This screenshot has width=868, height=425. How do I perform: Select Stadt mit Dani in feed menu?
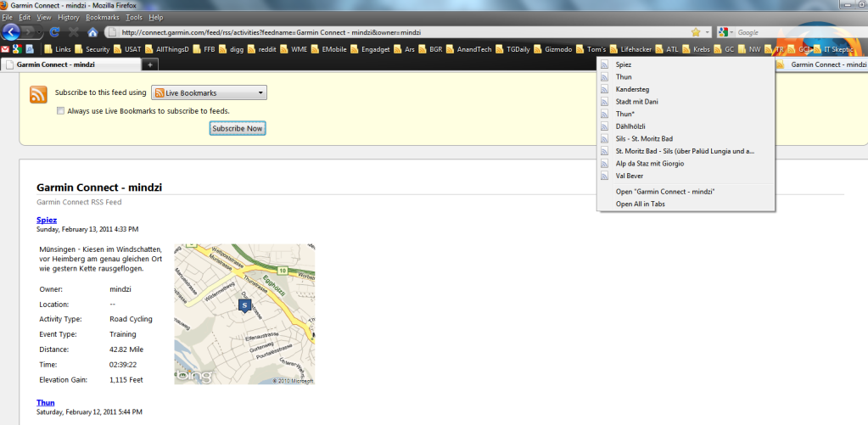(686, 102)
